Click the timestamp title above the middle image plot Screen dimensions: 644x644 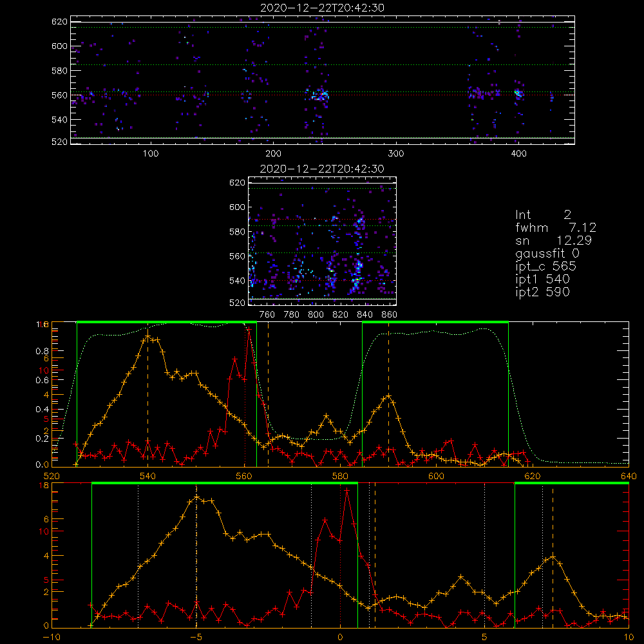pos(322,169)
